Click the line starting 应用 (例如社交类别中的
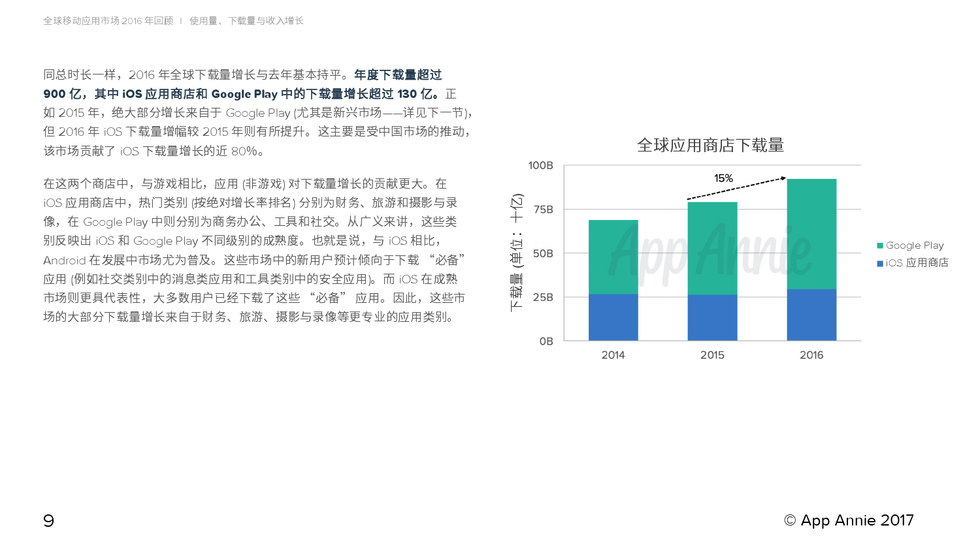This screenshot has width=980, height=551. coord(250,279)
